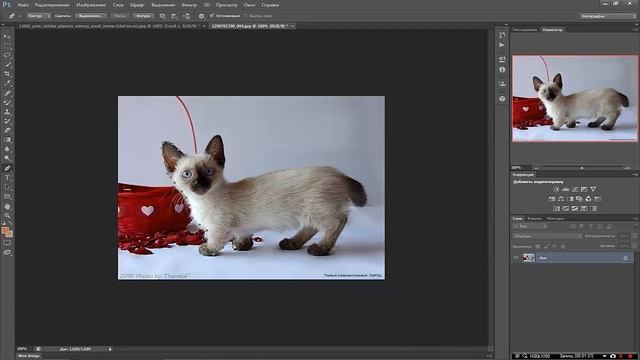Add an Invert adjustment layer

[556, 209]
